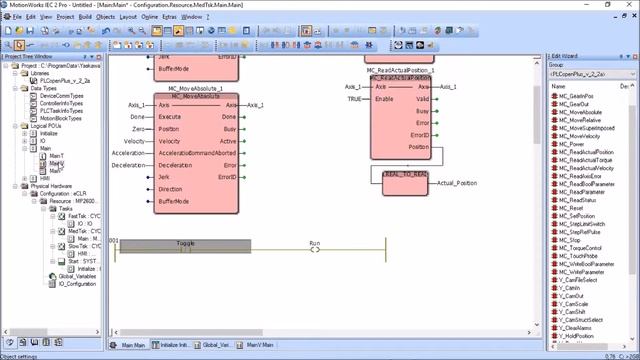This screenshot has height=360, width=640.
Task: Open last view icon below Project Tree
Action: pos(58,342)
